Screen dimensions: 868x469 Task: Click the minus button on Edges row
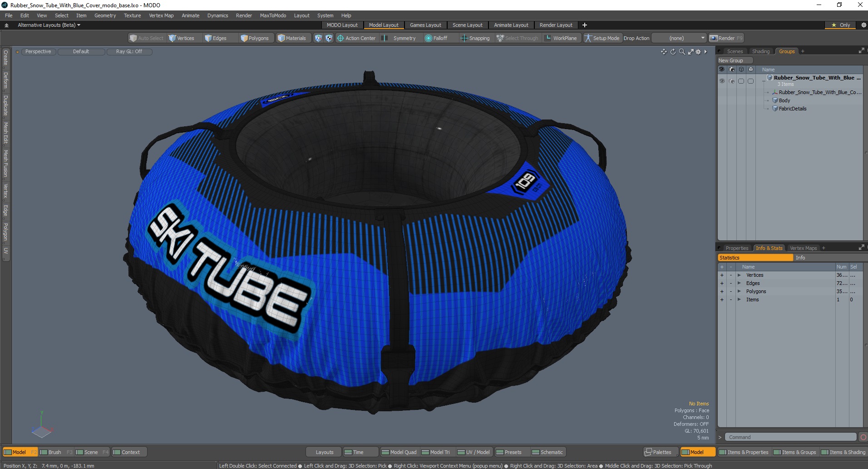(x=731, y=283)
